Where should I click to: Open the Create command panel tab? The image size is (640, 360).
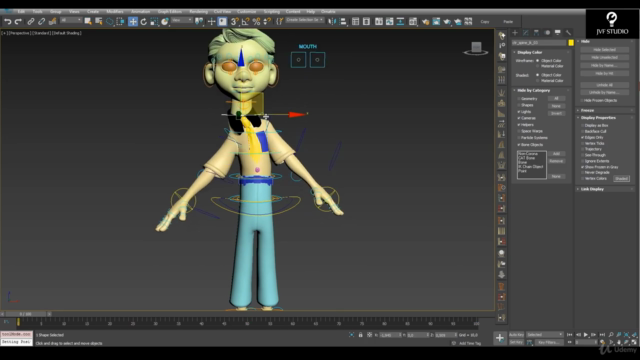[515, 33]
